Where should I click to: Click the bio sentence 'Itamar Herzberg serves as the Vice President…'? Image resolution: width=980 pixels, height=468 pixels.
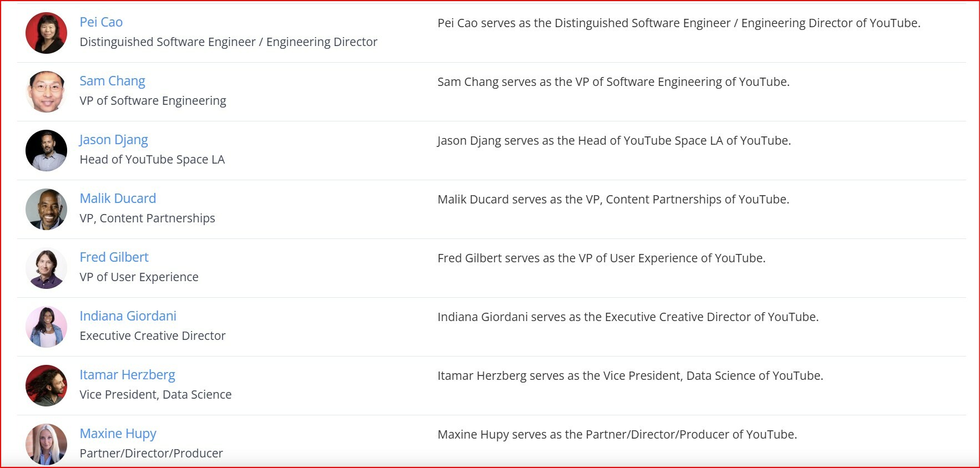(630, 376)
